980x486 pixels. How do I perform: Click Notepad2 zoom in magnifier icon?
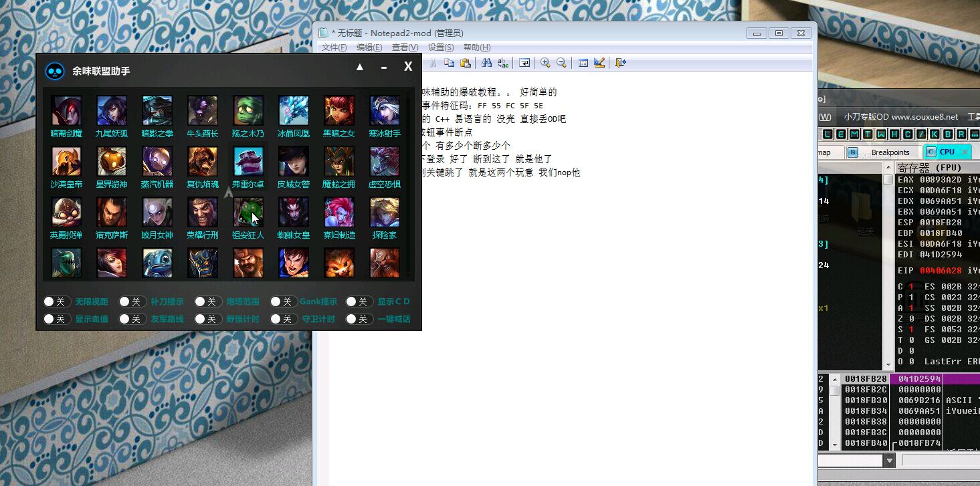(x=545, y=63)
